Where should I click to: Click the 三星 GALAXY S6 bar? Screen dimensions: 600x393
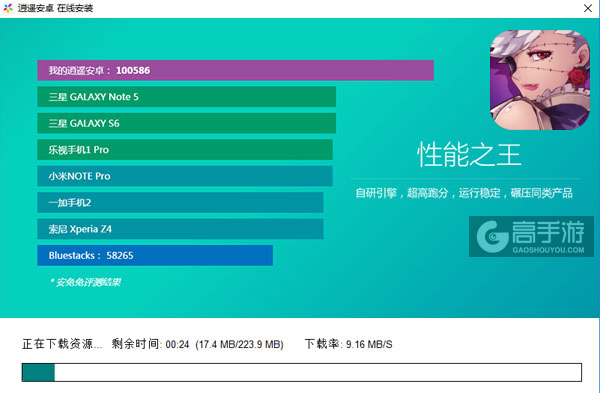coord(187,123)
